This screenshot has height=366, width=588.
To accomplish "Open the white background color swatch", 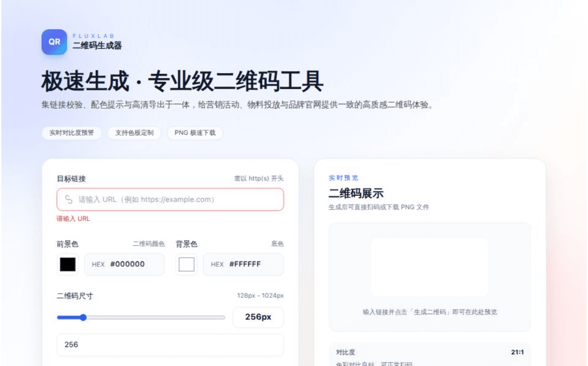I will [x=186, y=264].
